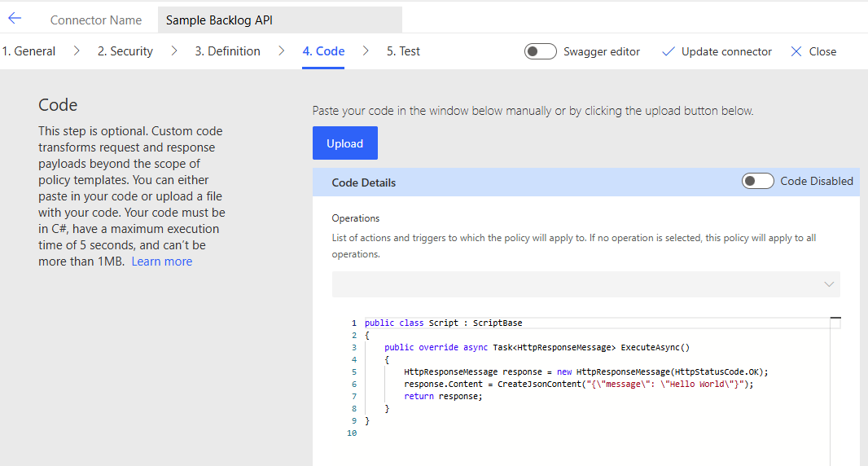Click the Close X icon
Screen dimensions: 868x466
click(x=796, y=51)
